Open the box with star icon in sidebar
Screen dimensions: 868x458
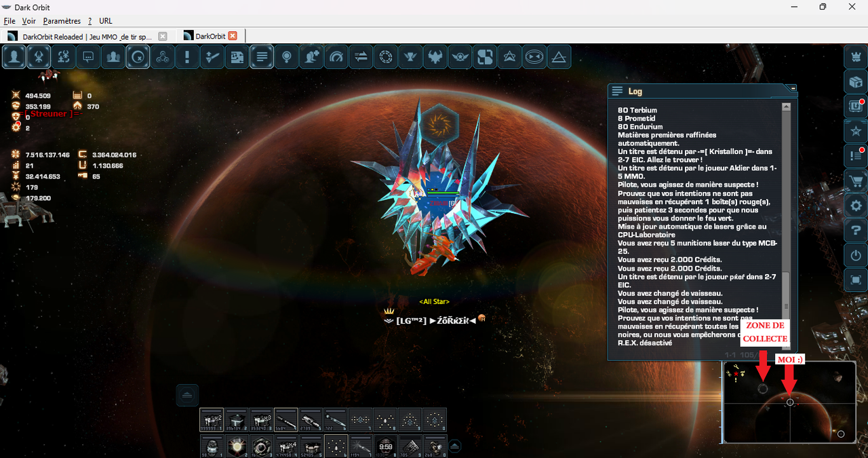tap(855, 82)
